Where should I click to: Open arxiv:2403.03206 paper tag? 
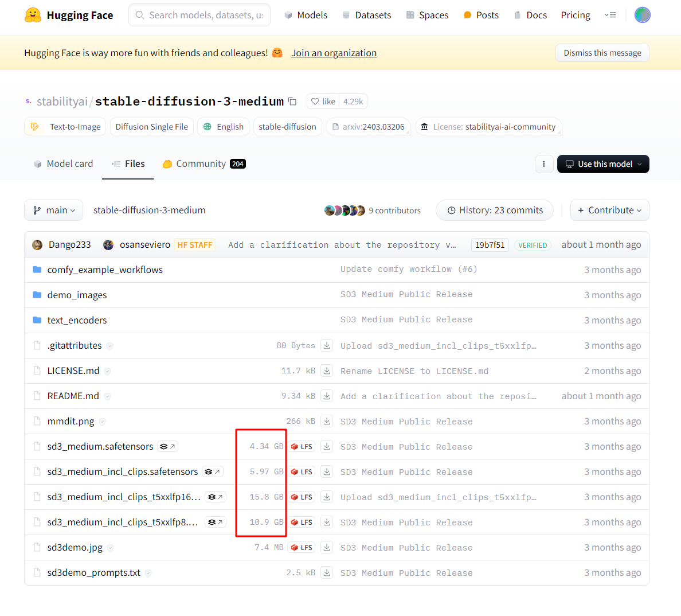click(x=368, y=127)
